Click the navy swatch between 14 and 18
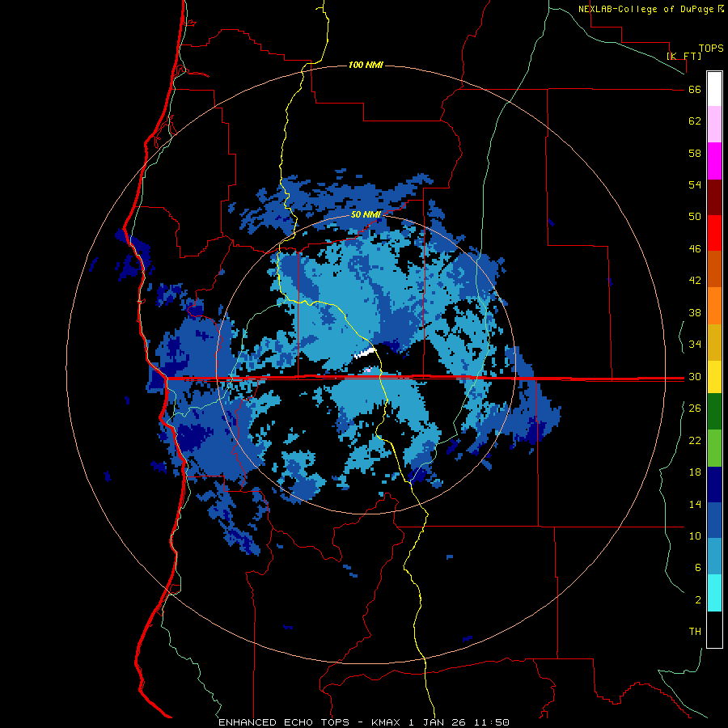This screenshot has width=728, height=728. pyautogui.click(x=714, y=485)
